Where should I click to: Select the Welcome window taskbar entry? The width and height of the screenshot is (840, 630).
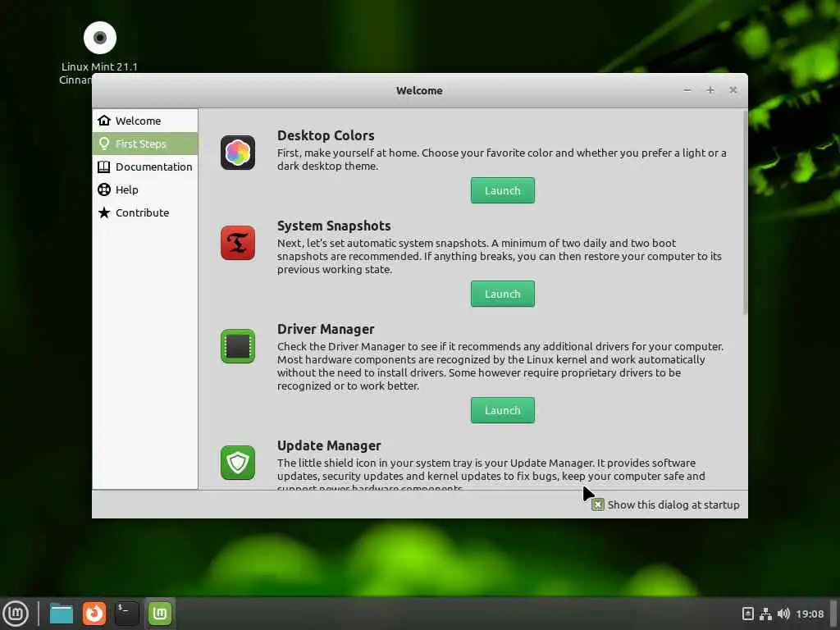[160, 614]
